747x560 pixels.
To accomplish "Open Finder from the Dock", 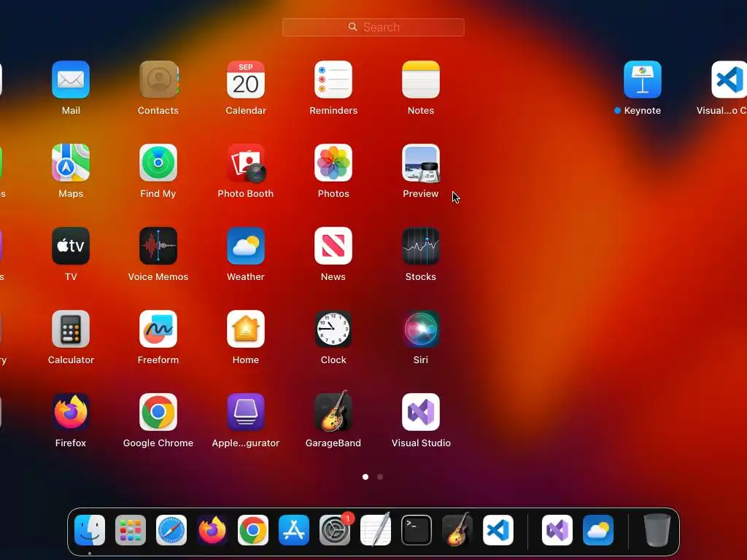I will click(x=90, y=530).
